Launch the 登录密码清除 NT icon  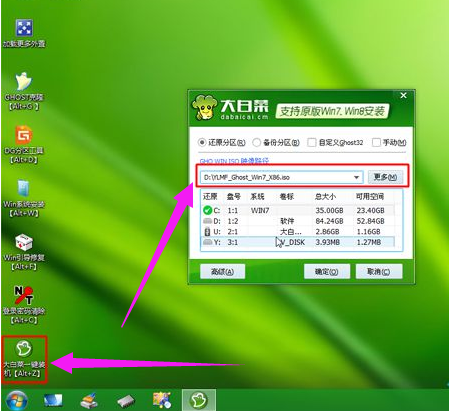[x=24, y=305]
